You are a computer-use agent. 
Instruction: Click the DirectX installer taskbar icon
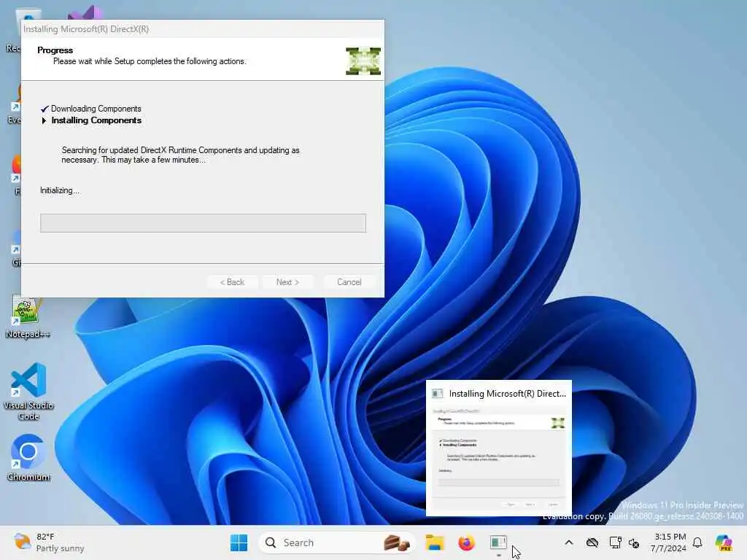click(x=498, y=542)
